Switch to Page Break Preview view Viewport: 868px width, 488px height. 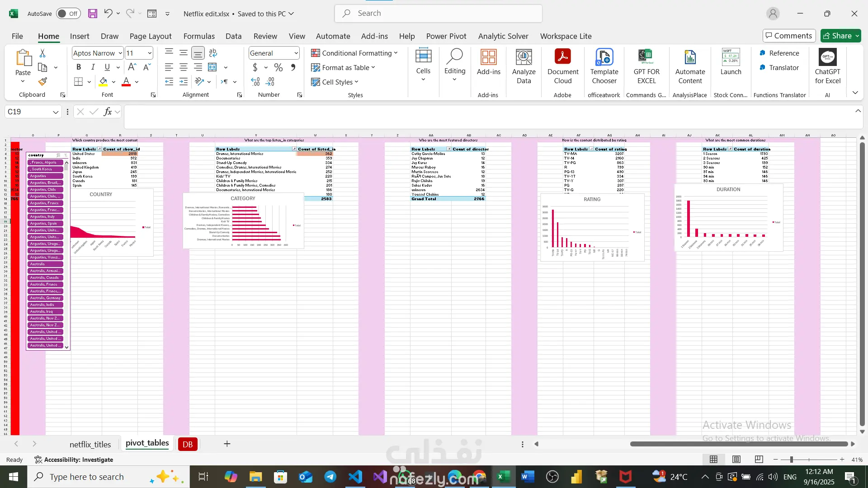(x=759, y=460)
